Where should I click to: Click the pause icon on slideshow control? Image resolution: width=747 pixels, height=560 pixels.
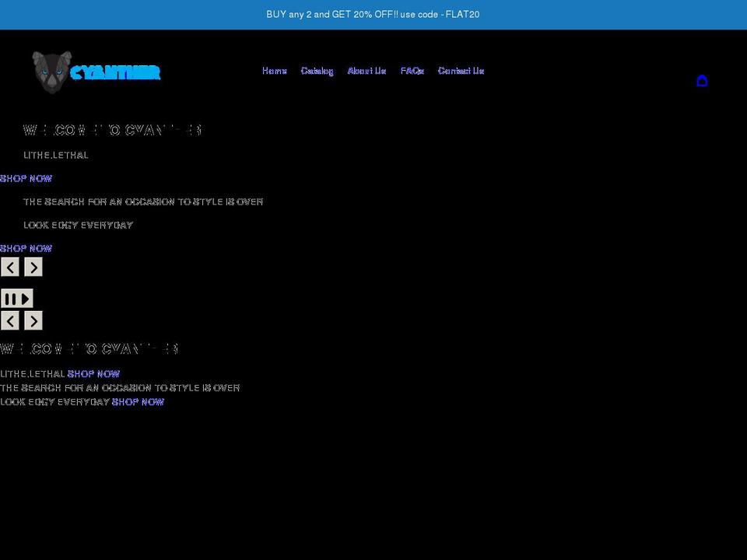[x=11, y=299]
